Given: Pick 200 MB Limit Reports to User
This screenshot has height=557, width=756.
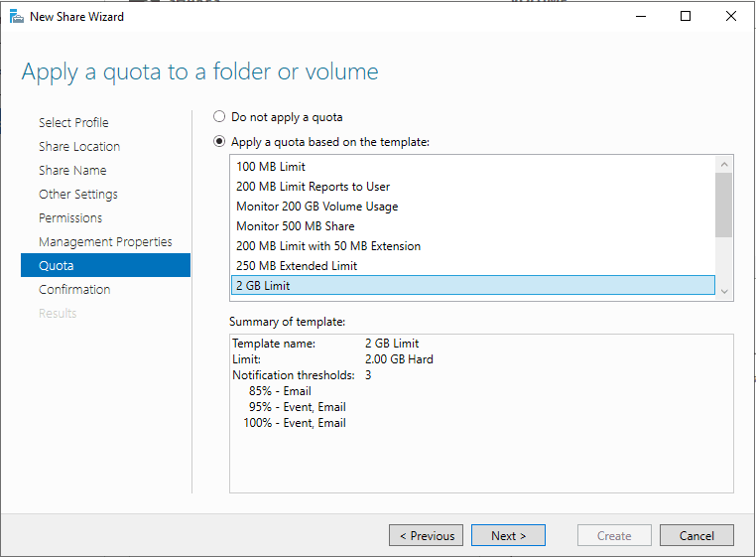Looking at the screenshot, I should click(x=313, y=187).
